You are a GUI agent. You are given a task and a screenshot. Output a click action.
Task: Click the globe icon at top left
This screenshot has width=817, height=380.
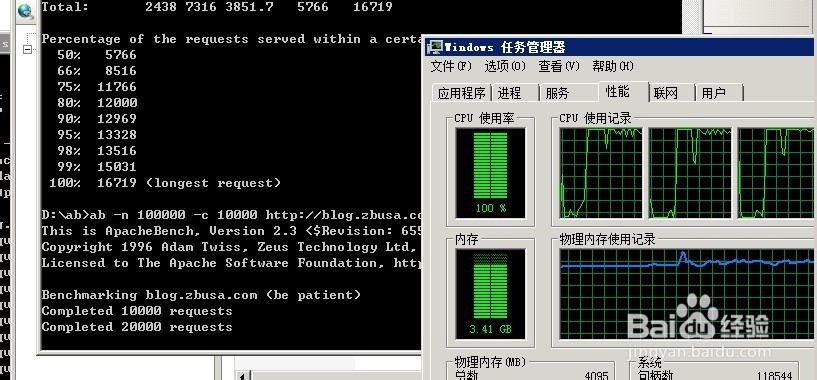(x=24, y=10)
